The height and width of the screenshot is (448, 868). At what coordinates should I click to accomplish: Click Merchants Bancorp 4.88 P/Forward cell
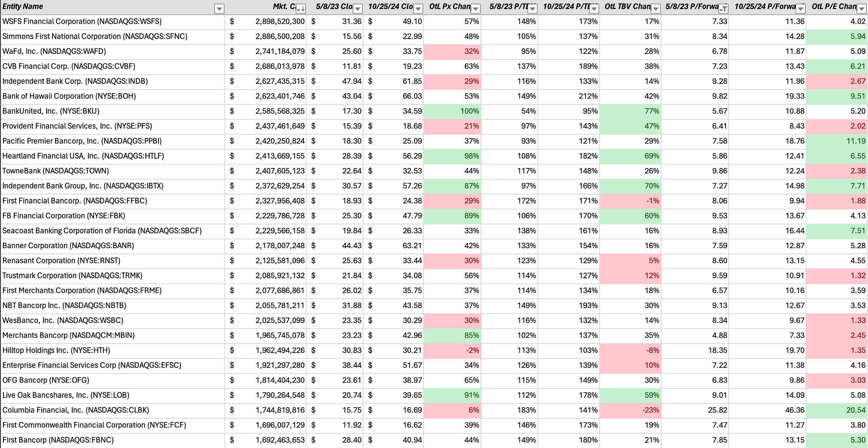695,336
